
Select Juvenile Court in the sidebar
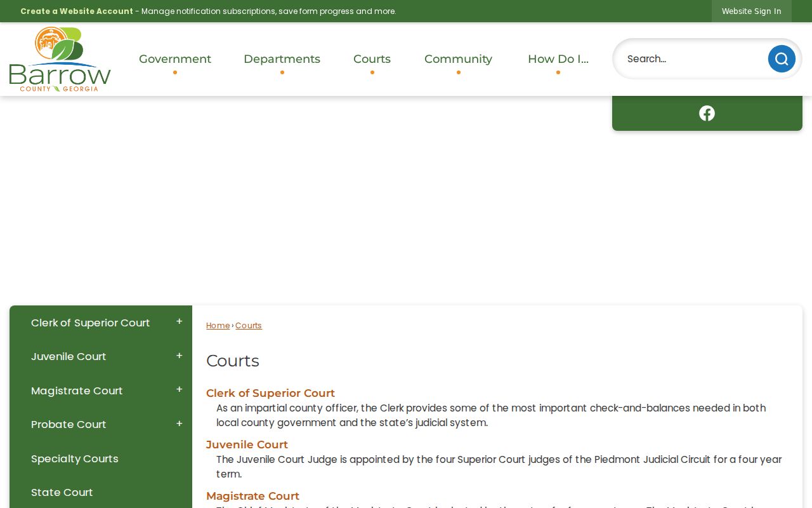[x=69, y=356]
